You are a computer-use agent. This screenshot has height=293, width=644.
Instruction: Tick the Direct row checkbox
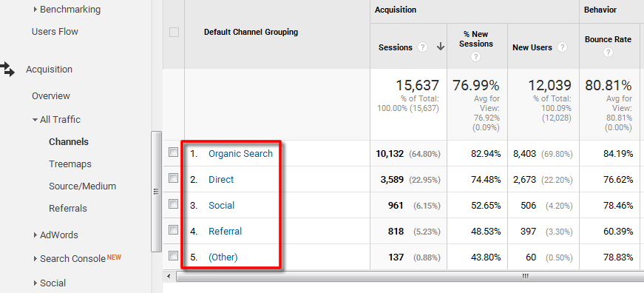(x=173, y=178)
